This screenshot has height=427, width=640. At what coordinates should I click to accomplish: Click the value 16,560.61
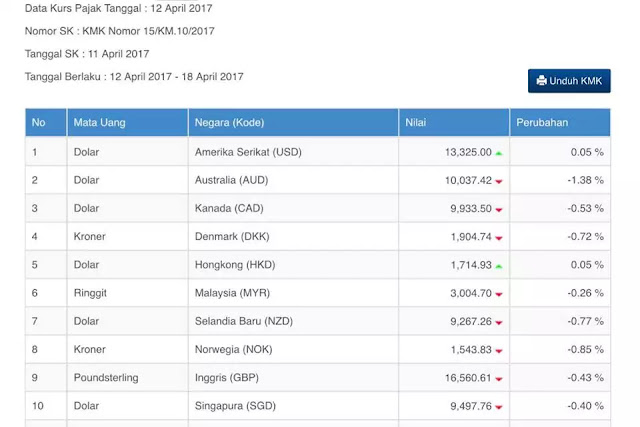(x=468, y=378)
